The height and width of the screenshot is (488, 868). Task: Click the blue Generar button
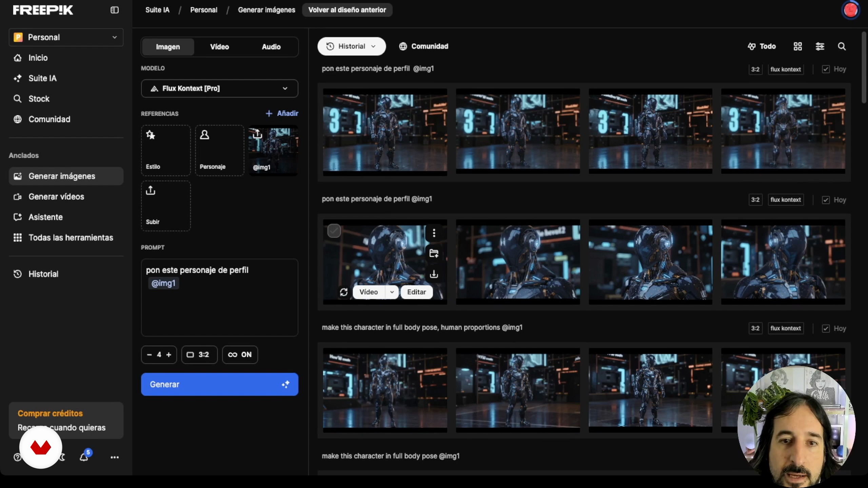[x=219, y=384]
